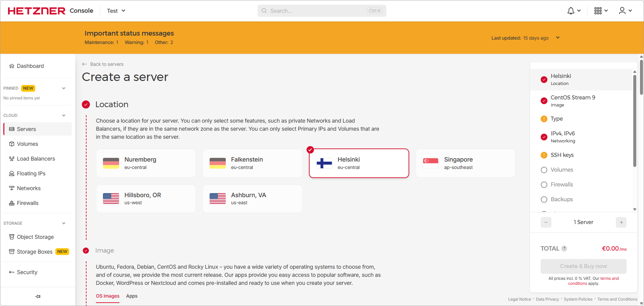Screen dimensions: 644x306
Task: Open Servers in sidebar
Action: (x=38, y=129)
